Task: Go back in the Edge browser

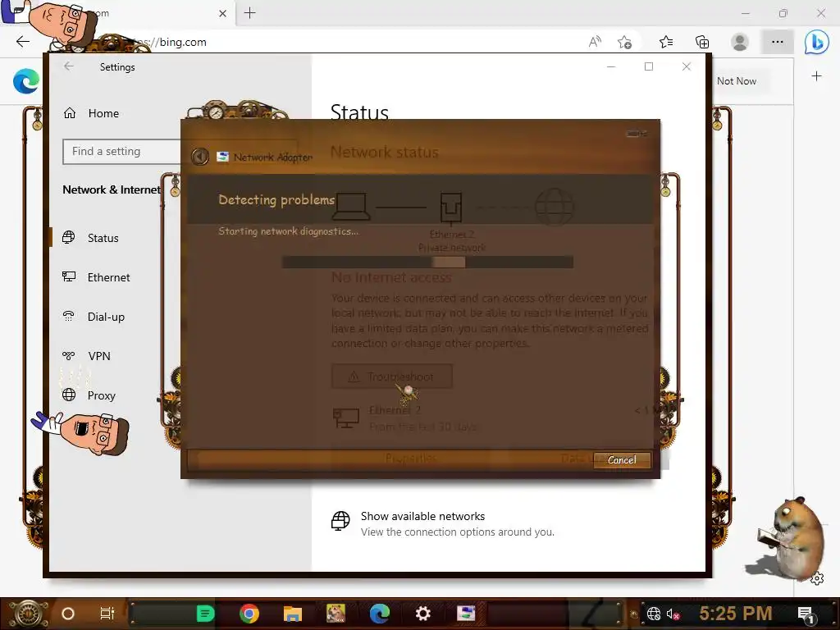Action: pyautogui.click(x=22, y=42)
